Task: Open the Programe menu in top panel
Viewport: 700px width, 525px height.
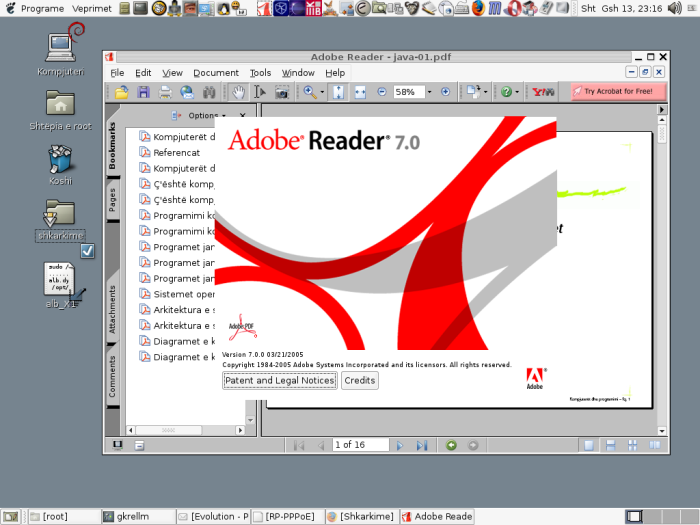Action: tap(42, 8)
